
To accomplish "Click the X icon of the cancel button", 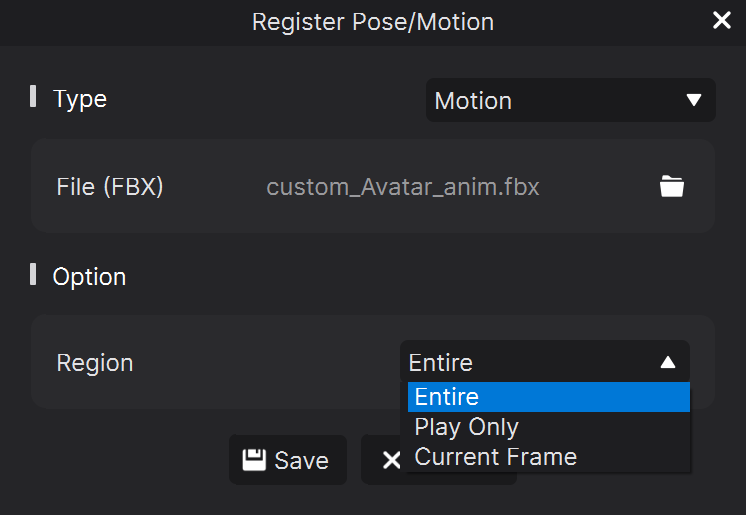I will point(391,460).
